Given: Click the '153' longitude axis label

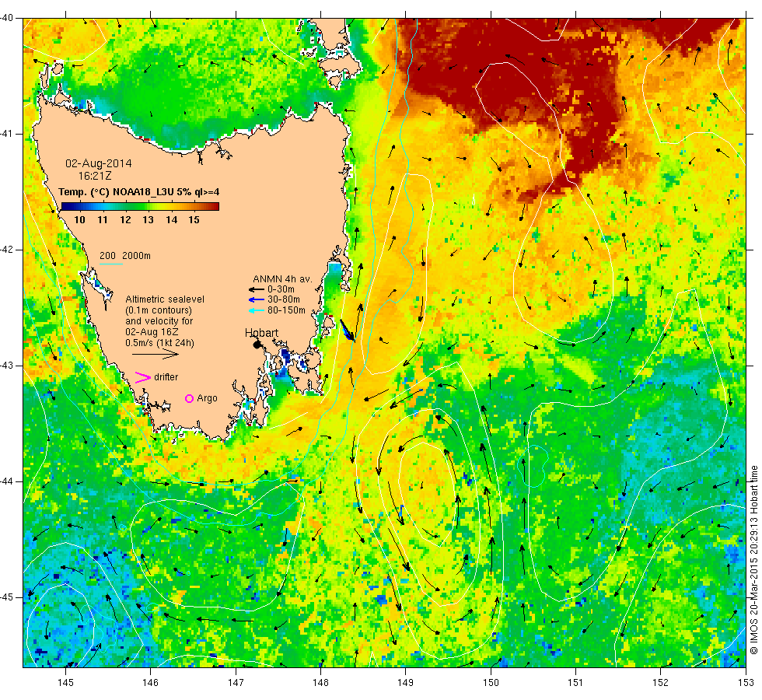Looking at the screenshot, I should tap(746, 683).
